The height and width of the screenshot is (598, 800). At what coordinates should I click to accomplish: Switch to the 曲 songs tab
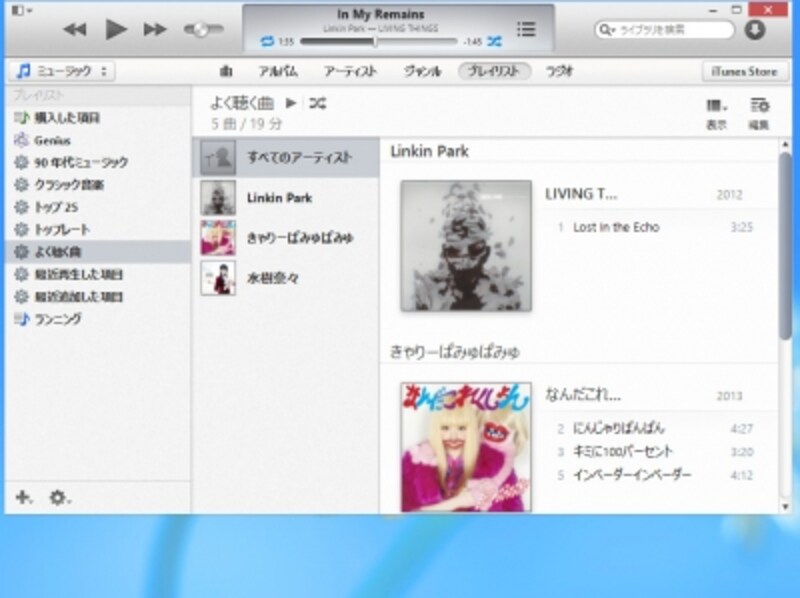(x=226, y=71)
